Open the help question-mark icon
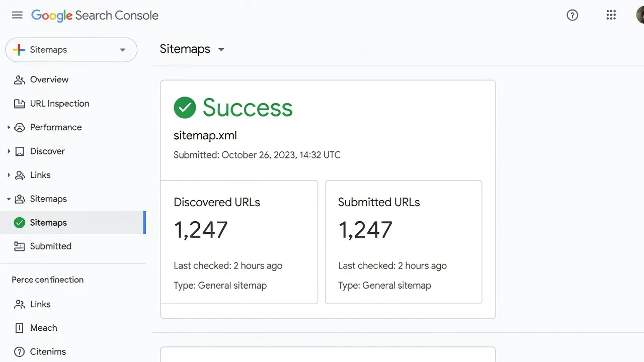 pos(572,15)
